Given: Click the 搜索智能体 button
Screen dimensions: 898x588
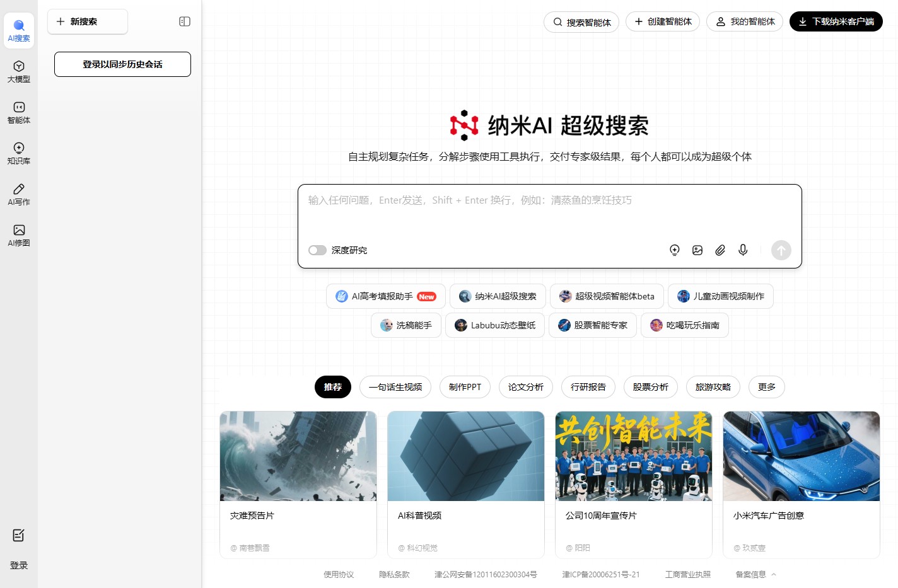Looking at the screenshot, I should (581, 21).
